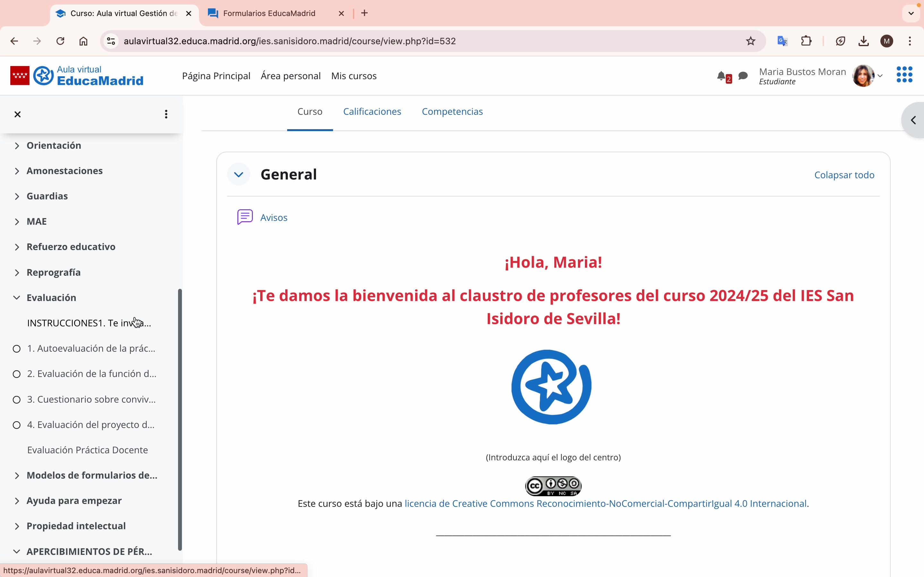Viewport: 924px width, 577px height.
Task: Click the Avisos forum icon
Action: coord(245,217)
